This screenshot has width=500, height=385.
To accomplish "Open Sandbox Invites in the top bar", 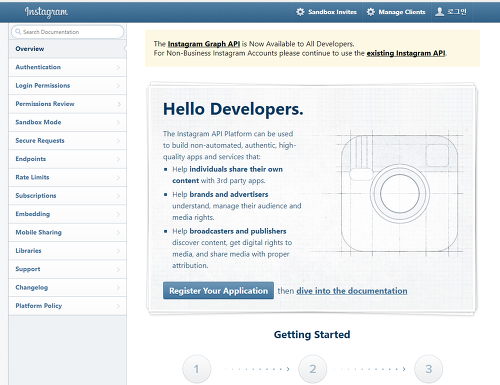I will [x=326, y=12].
